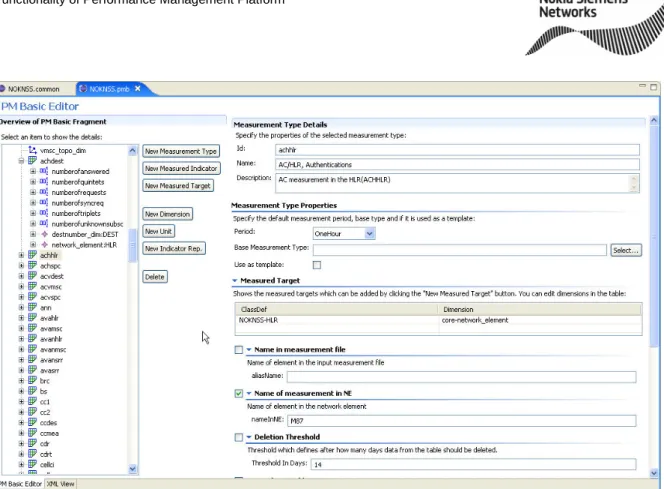Collapse the Deletion Threshold section arrow
Screen dimensions: 664x489
coord(249,437)
